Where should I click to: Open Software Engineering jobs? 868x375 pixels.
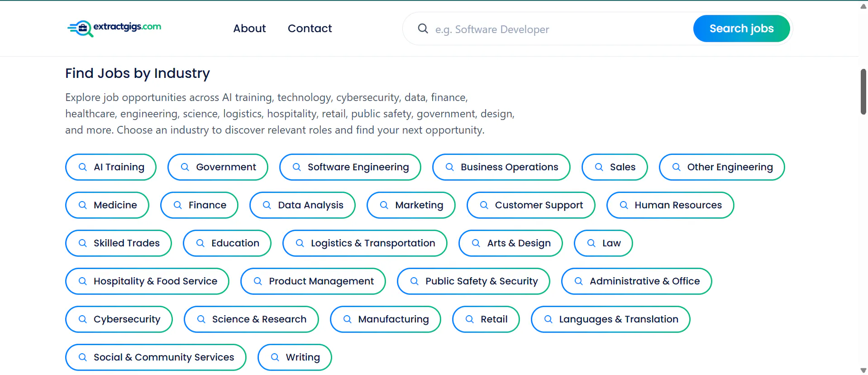pyautogui.click(x=350, y=167)
